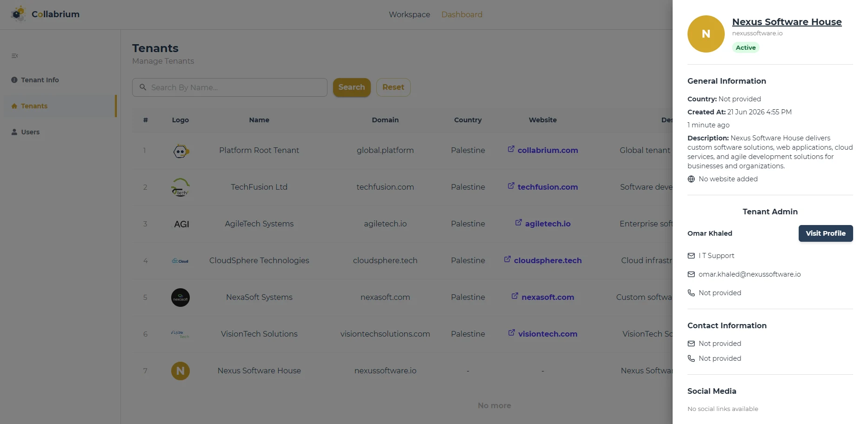
Task: Collapse the sidebar menu icon
Action: click(15, 56)
